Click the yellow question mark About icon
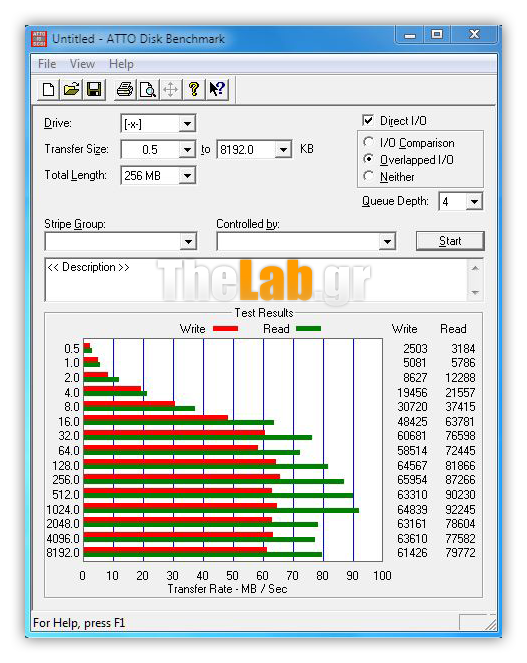This screenshot has width=527, height=663. point(194,90)
